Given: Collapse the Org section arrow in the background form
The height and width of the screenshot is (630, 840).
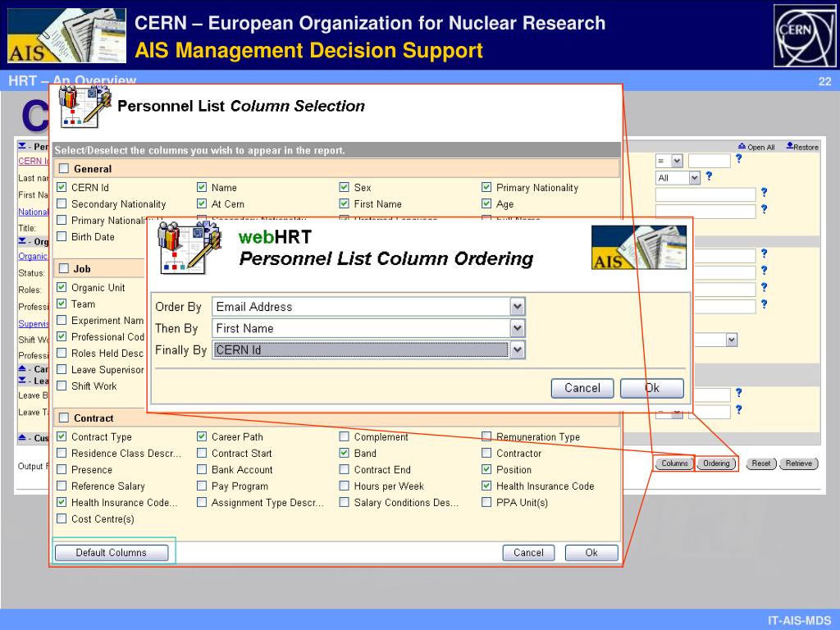Looking at the screenshot, I should click(x=22, y=241).
